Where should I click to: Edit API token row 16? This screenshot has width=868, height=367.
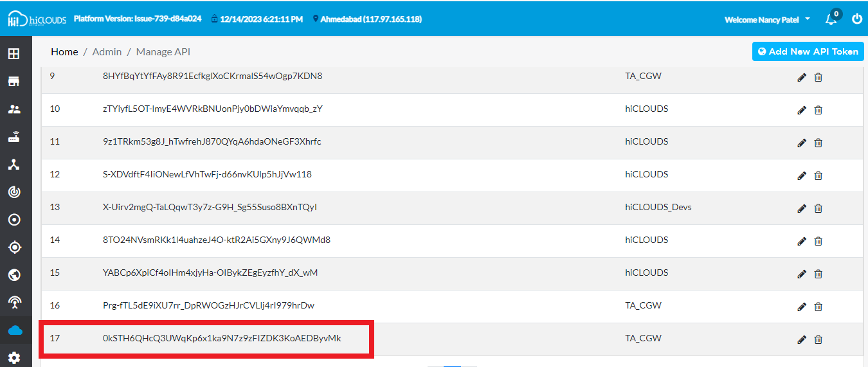[x=802, y=307]
